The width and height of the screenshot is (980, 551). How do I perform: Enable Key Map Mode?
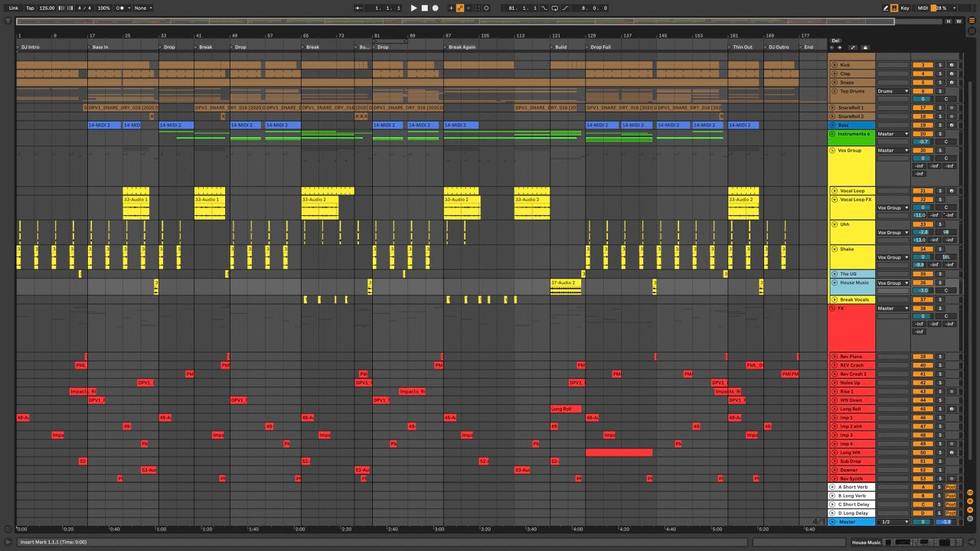tap(905, 8)
